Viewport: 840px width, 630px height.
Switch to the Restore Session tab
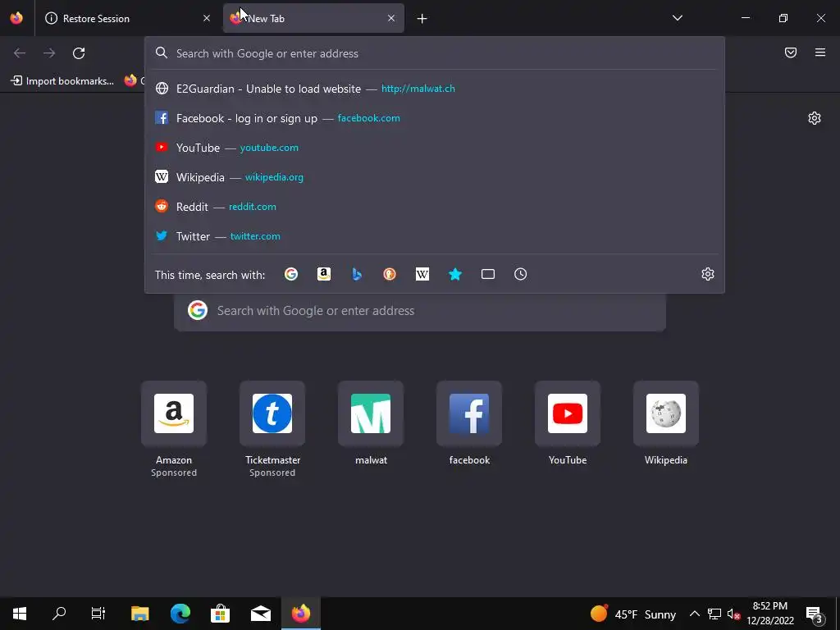[127, 18]
